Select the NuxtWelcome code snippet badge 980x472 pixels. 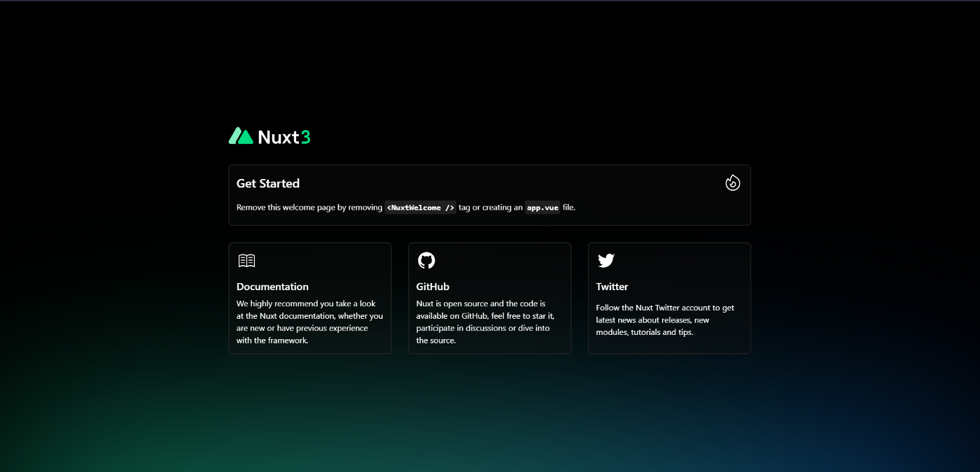click(x=419, y=207)
